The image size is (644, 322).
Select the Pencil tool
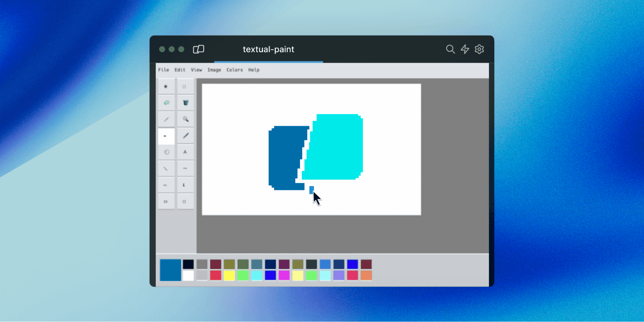point(166,136)
